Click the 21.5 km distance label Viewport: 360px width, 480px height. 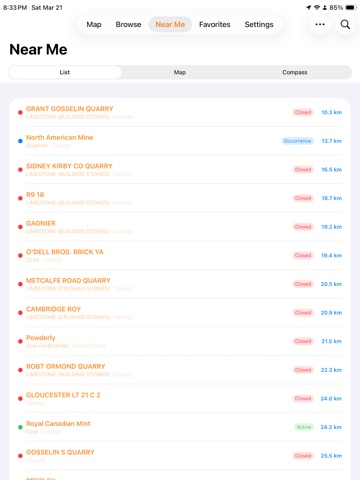(x=331, y=341)
